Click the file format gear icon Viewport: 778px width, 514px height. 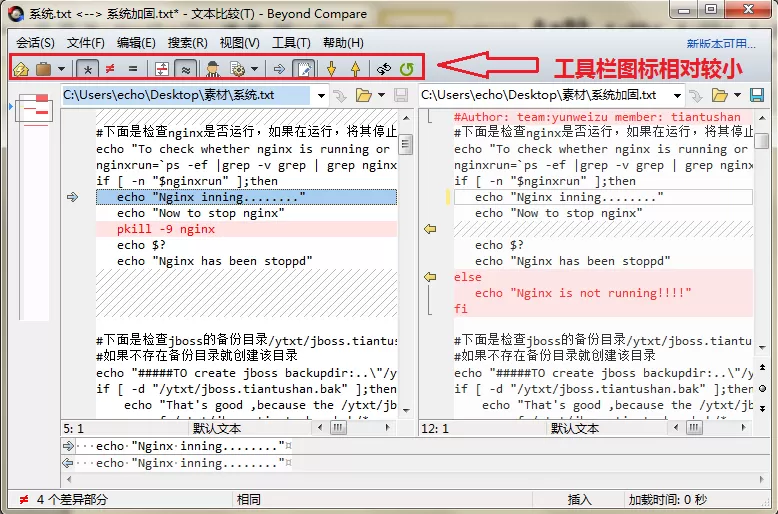click(238, 69)
